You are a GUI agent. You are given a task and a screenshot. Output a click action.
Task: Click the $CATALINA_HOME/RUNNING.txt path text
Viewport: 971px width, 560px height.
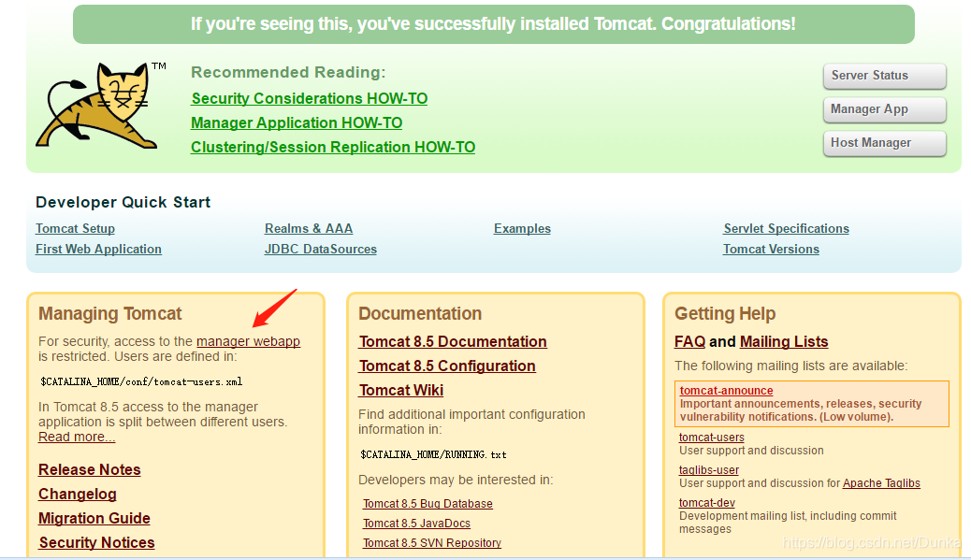pyautogui.click(x=433, y=454)
